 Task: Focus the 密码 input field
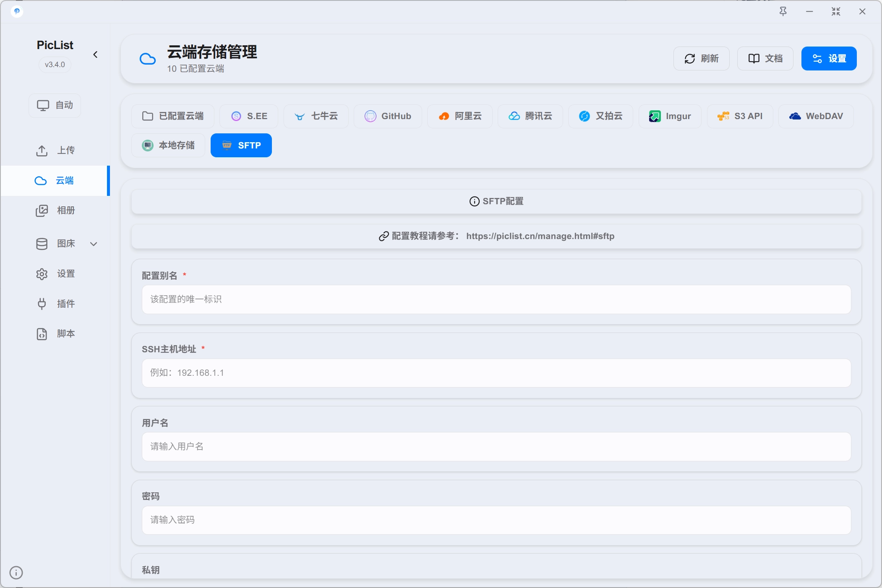496,520
